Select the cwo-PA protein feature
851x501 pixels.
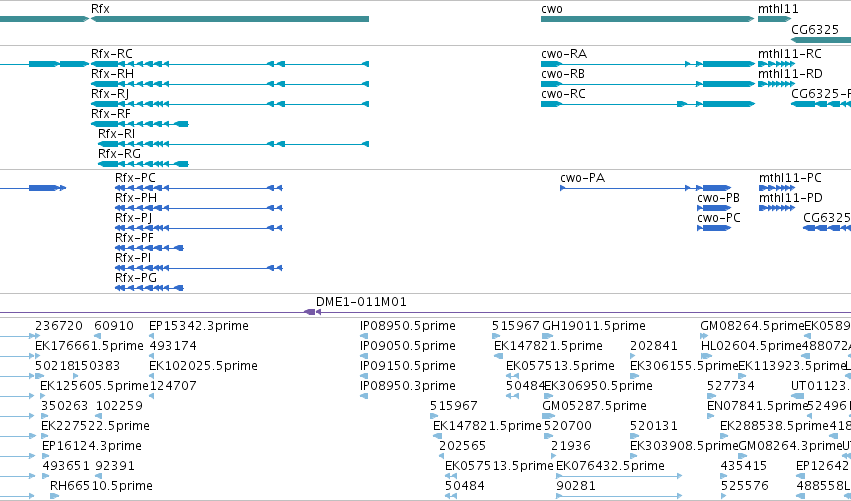click(x=646, y=188)
